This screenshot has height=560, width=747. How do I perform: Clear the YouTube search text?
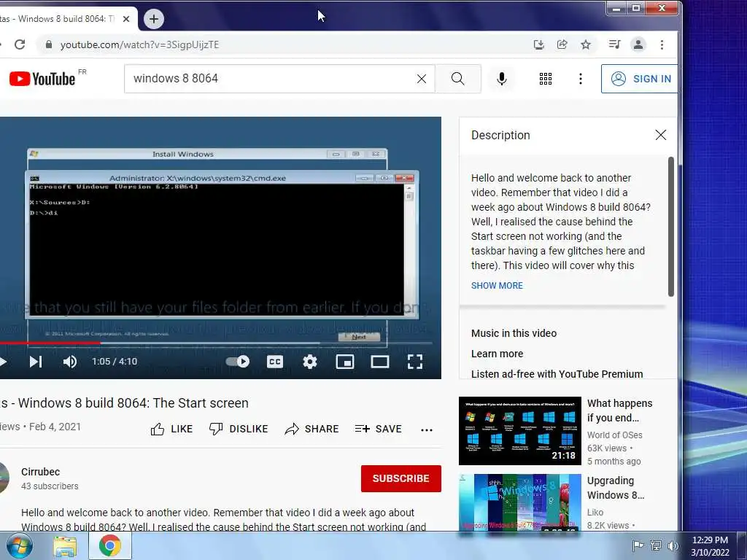422,79
